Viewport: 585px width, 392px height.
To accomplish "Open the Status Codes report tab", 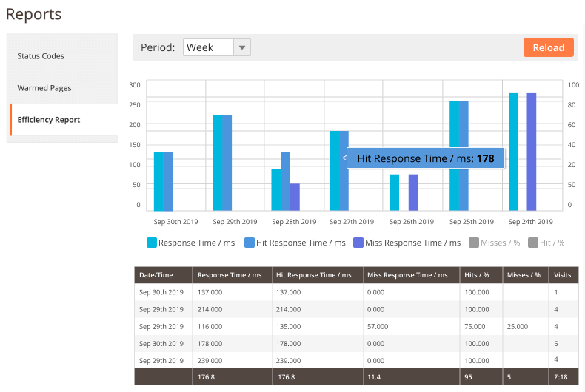I will tap(41, 56).
